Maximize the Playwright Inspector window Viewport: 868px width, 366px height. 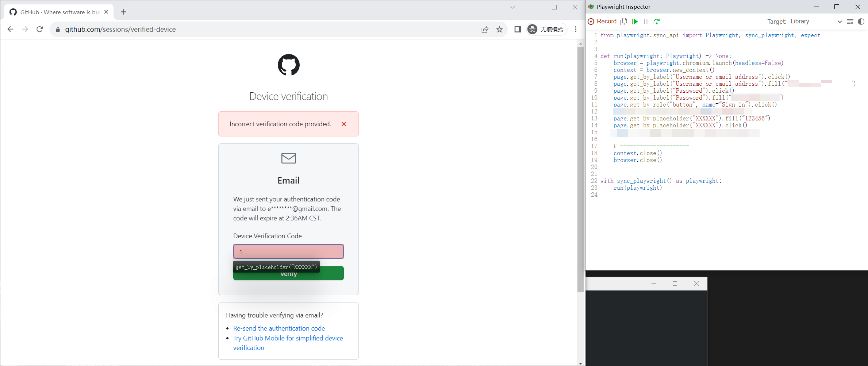837,7
